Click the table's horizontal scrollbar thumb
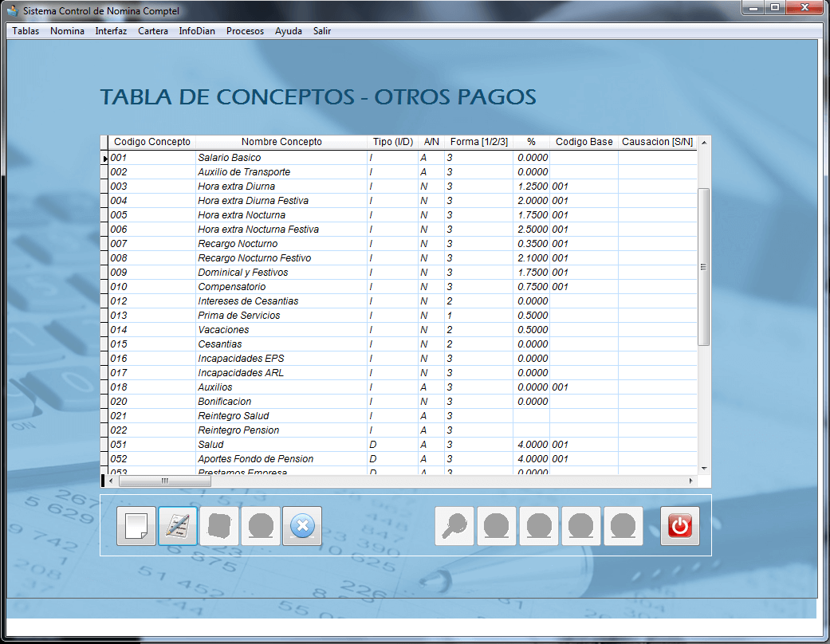The width and height of the screenshot is (830, 644). (164, 481)
